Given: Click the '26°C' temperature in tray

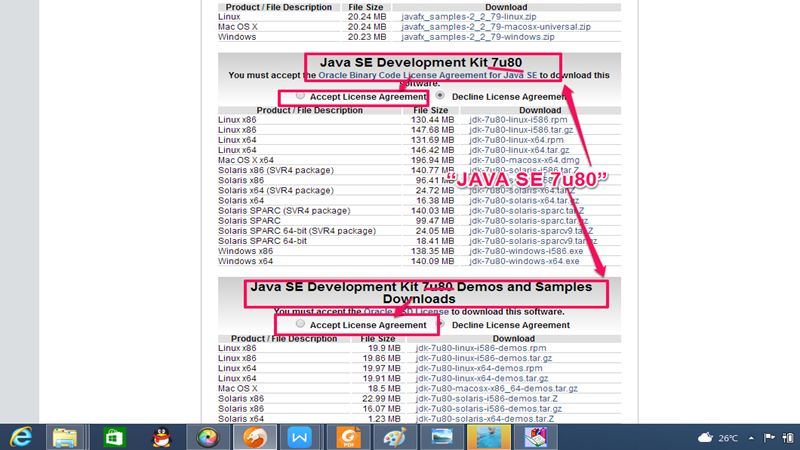Looking at the screenshot, I should tap(728, 438).
